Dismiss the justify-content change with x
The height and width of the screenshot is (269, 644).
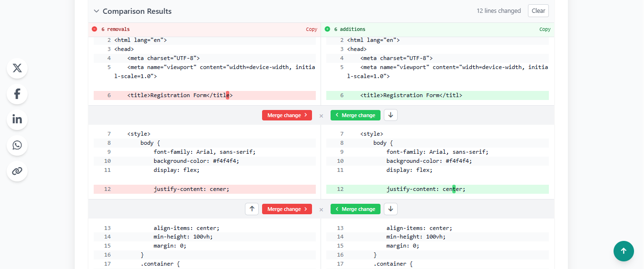click(321, 209)
